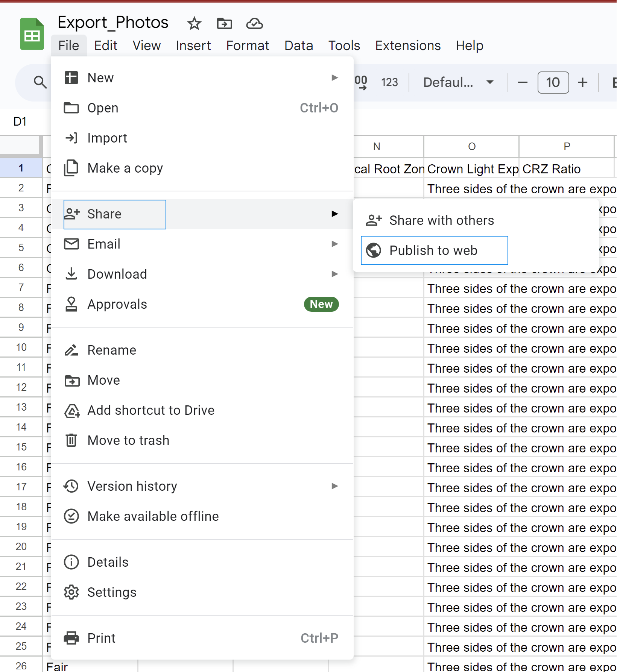Select Import in the File menu

click(202, 138)
